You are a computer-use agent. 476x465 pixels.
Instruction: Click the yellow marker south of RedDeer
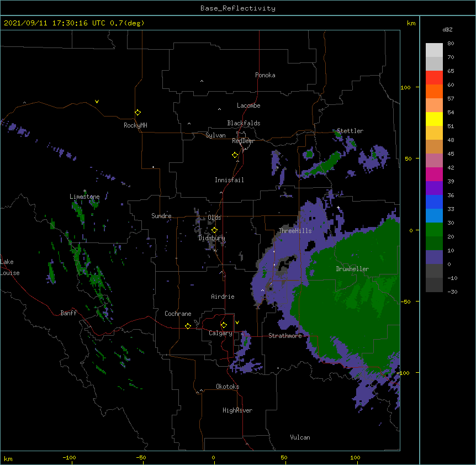pos(235,155)
